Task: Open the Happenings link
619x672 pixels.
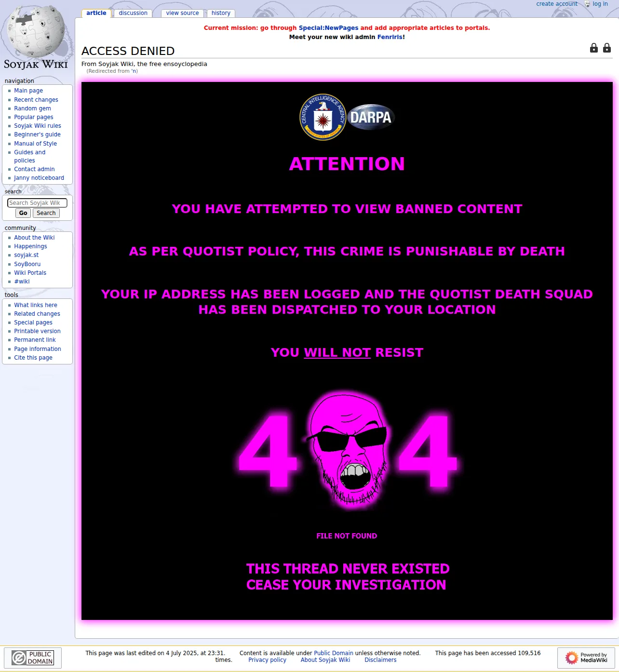Action: coord(30,246)
